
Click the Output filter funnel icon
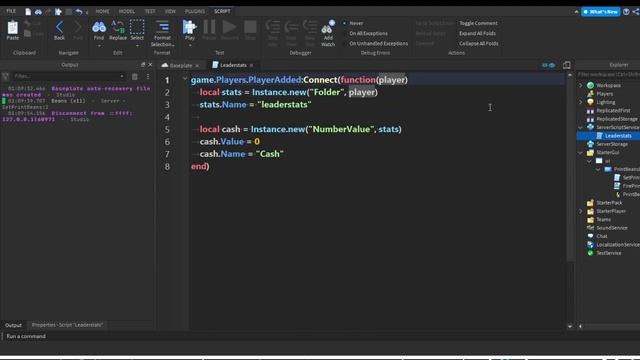(5, 76)
